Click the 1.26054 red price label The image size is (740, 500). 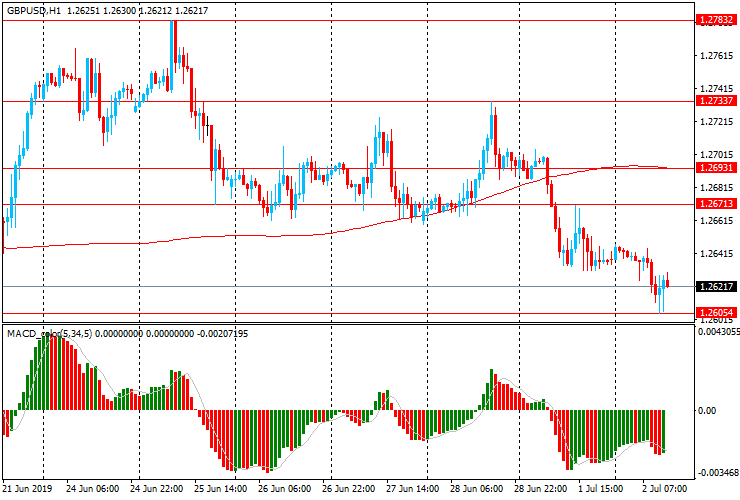716,313
